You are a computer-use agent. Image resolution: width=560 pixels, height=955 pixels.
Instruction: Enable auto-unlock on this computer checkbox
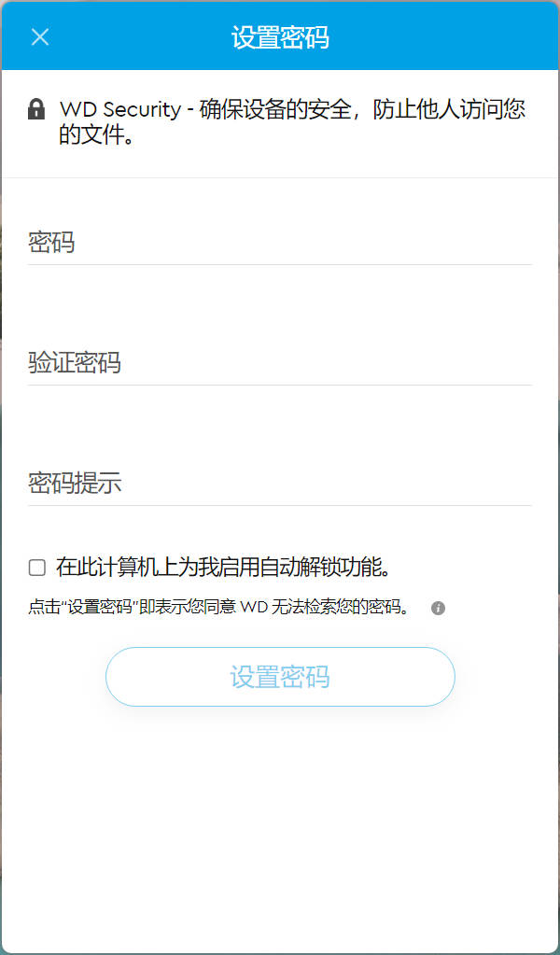tap(37, 569)
